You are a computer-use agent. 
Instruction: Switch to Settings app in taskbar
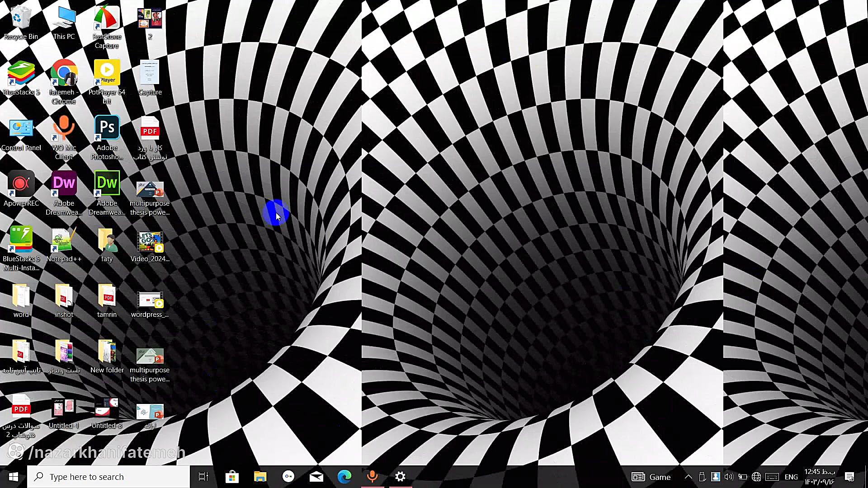pos(401,477)
